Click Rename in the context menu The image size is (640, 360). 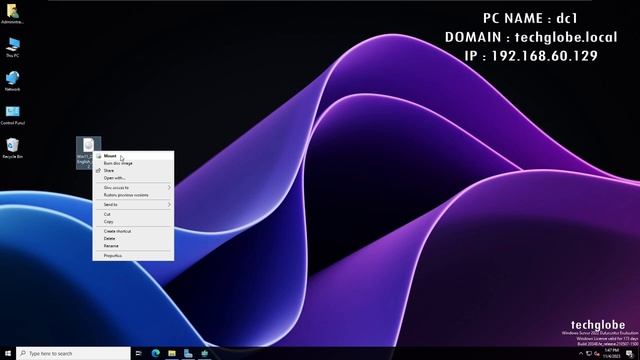pos(133,246)
